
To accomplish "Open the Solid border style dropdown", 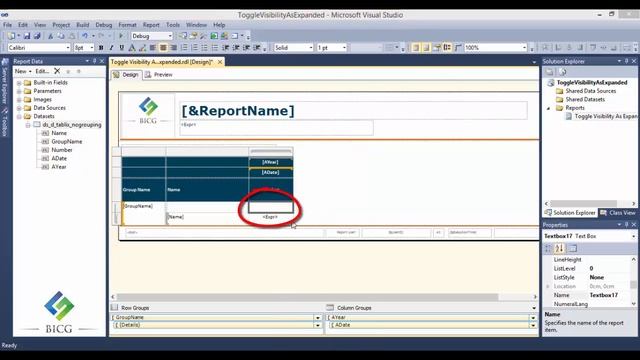I will coord(311,48).
